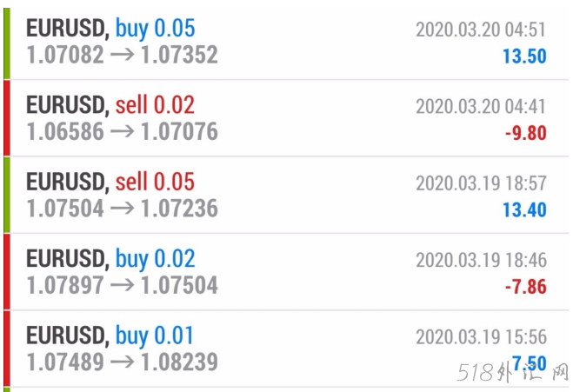Select the EURUSD sell 0.02 trade entry
The width and height of the screenshot is (573, 392).
110,105
